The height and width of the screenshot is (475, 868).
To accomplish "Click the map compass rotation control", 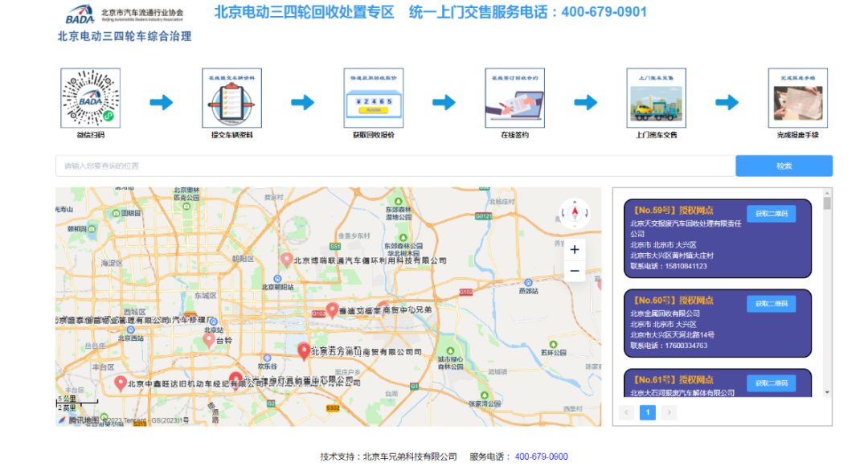I will click(575, 213).
